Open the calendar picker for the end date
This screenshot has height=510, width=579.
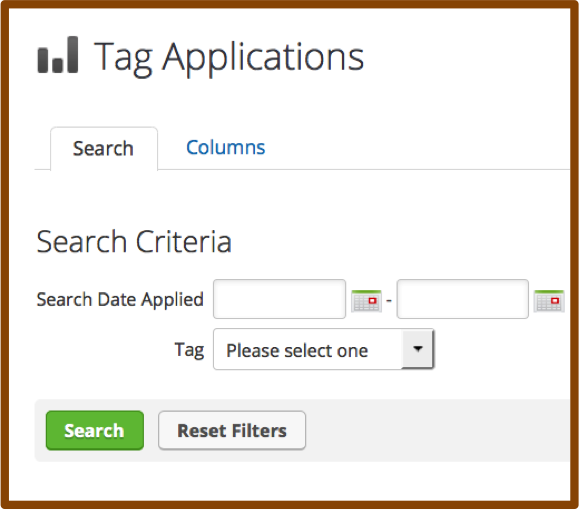point(549,301)
